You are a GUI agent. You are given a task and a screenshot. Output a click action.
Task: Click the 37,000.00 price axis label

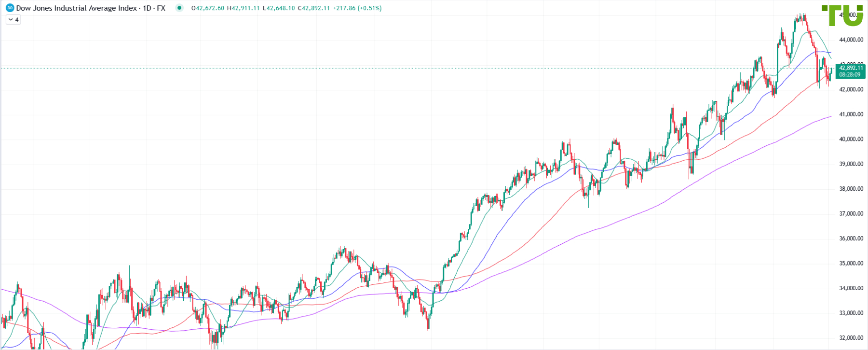point(851,214)
